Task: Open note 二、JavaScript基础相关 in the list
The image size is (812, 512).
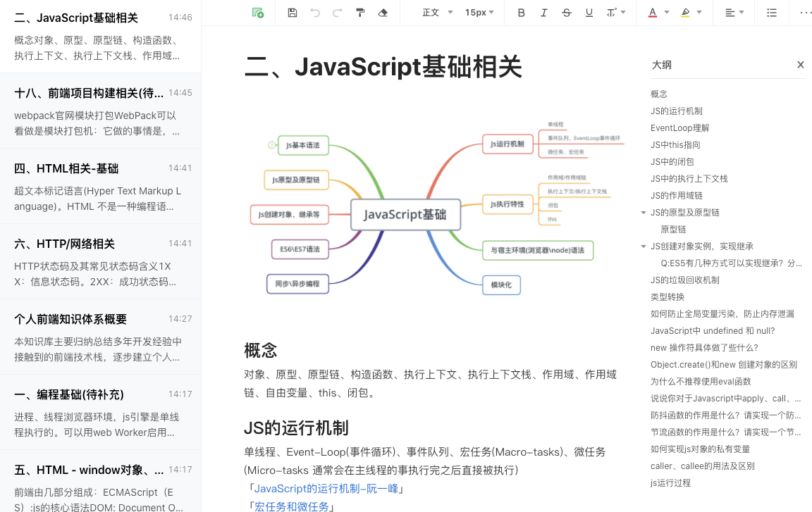Action: pyautogui.click(x=101, y=36)
